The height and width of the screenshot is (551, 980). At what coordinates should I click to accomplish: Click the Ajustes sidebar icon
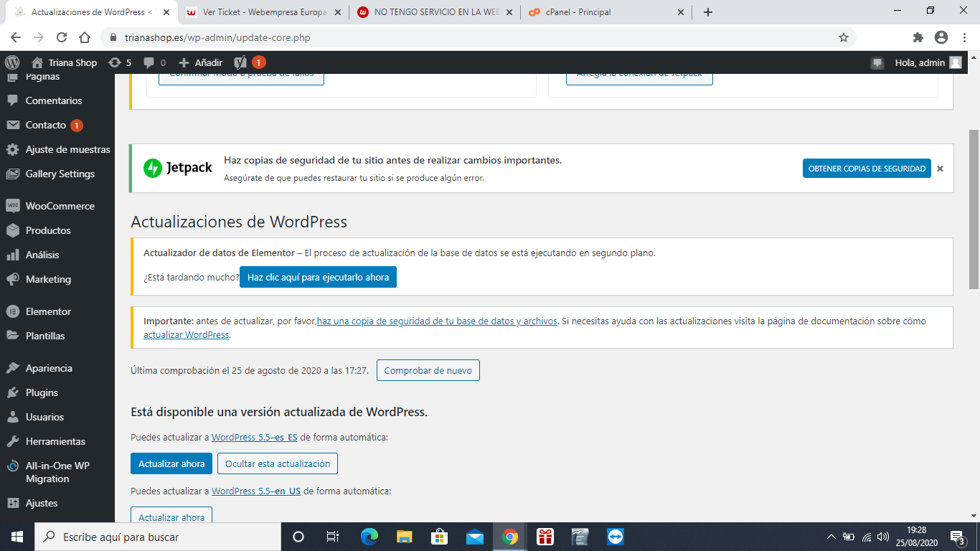[x=12, y=503]
